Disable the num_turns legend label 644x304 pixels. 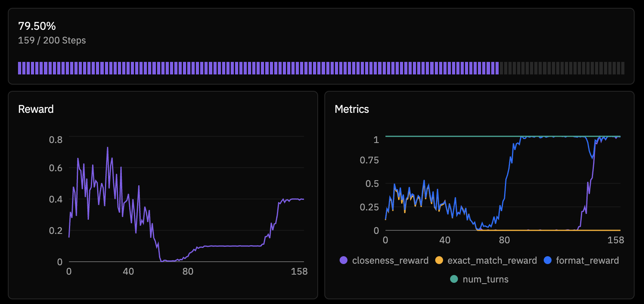pos(485,279)
